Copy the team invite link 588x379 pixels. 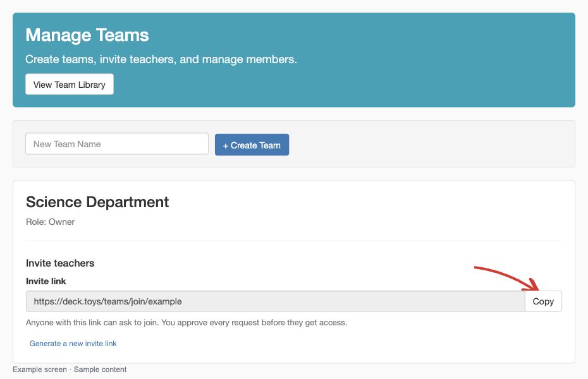pos(543,301)
